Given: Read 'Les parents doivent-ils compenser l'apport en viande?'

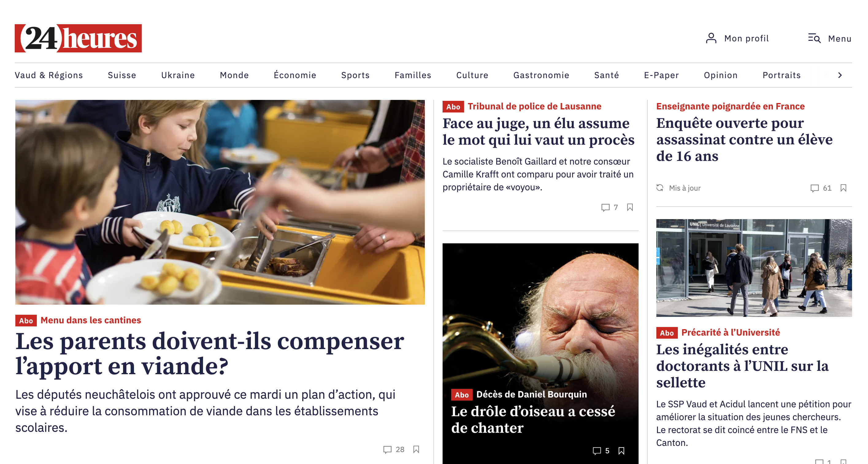Looking at the screenshot, I should point(209,354).
